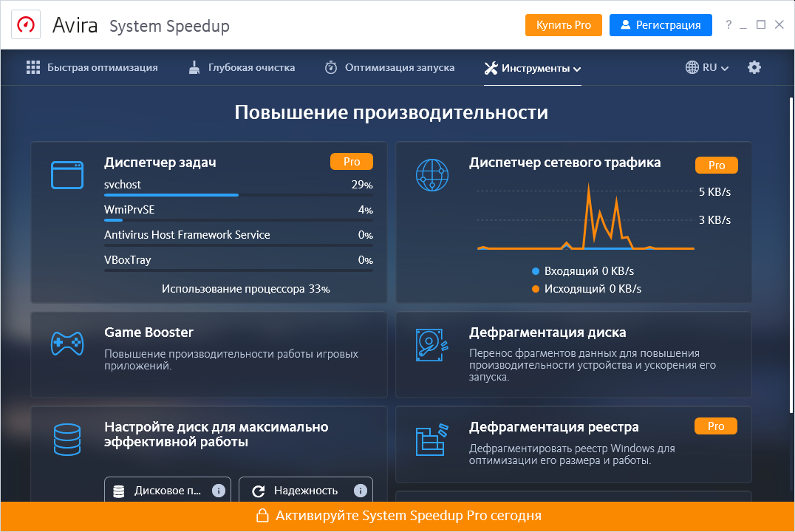Click the stopwatch icon of Оптимизация запуска
795x532 pixels.
coord(330,67)
